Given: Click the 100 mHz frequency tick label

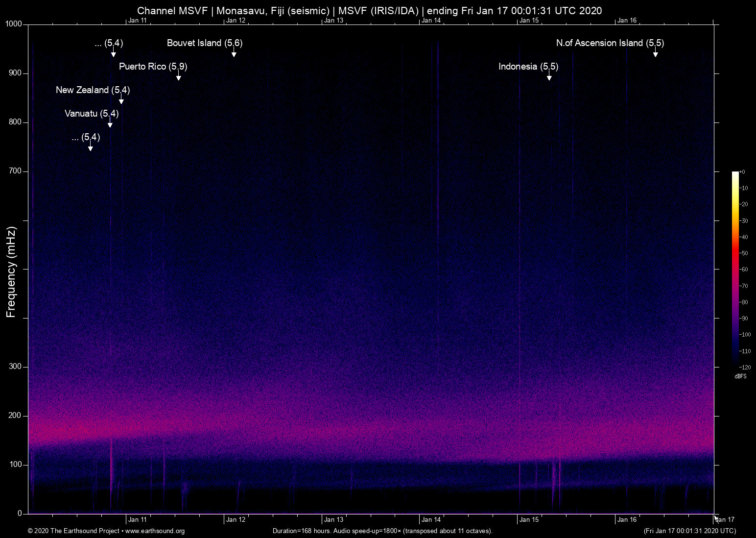Looking at the screenshot, I should tap(16, 465).
